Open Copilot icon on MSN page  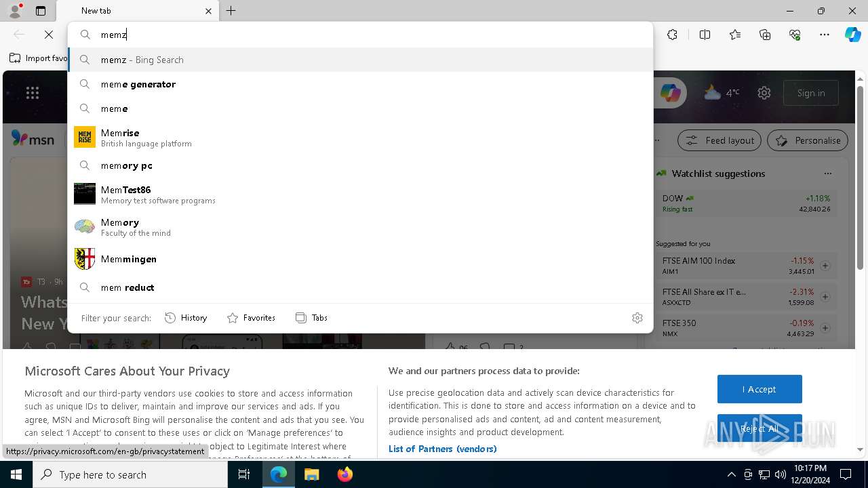pos(671,93)
